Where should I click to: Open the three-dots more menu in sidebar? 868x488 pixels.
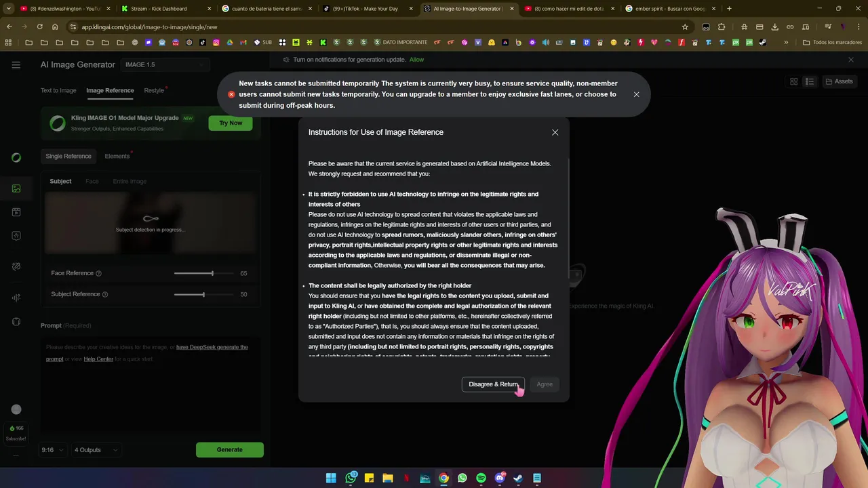point(16,455)
